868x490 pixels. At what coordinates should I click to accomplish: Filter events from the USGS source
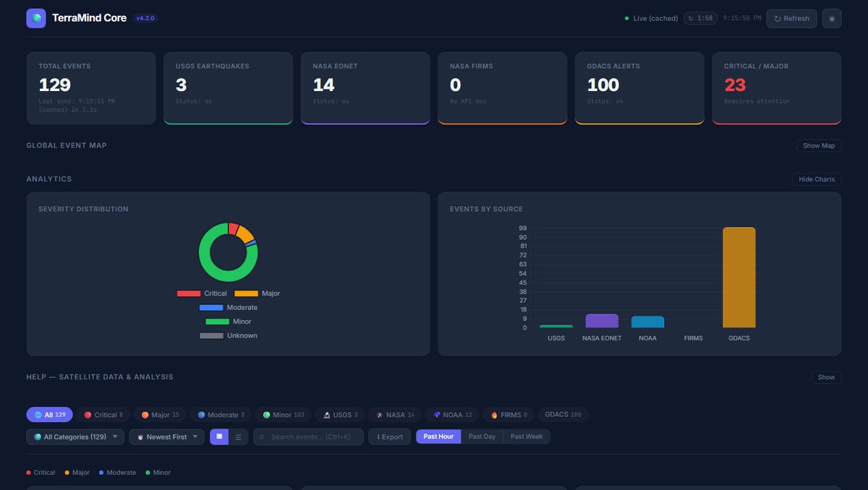[340, 415]
